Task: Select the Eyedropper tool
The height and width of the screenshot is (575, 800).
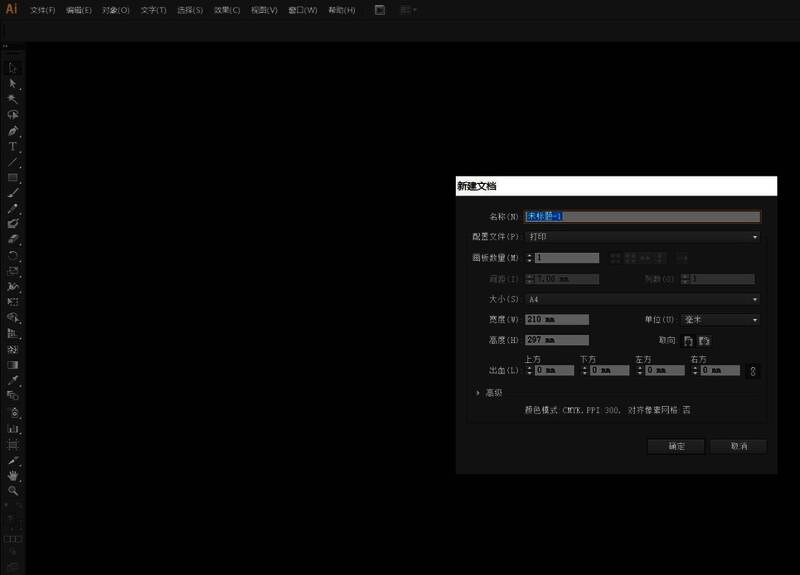Action: point(13,380)
